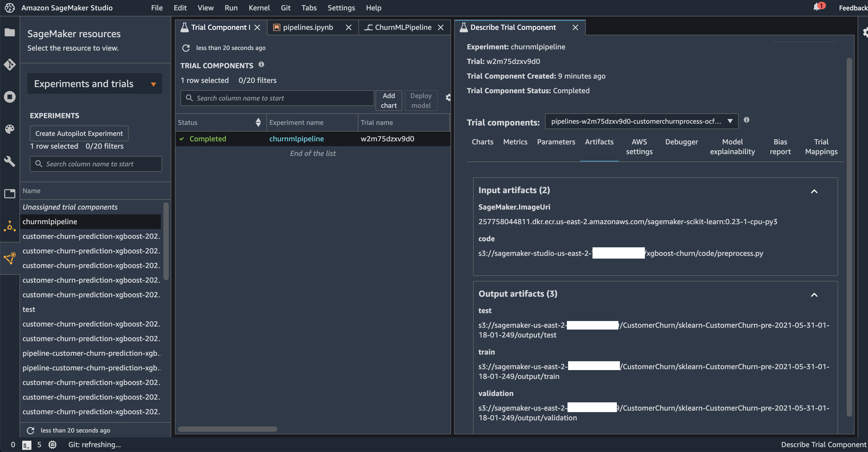Open the Git sidebar icon
868x452 pixels.
point(9,64)
